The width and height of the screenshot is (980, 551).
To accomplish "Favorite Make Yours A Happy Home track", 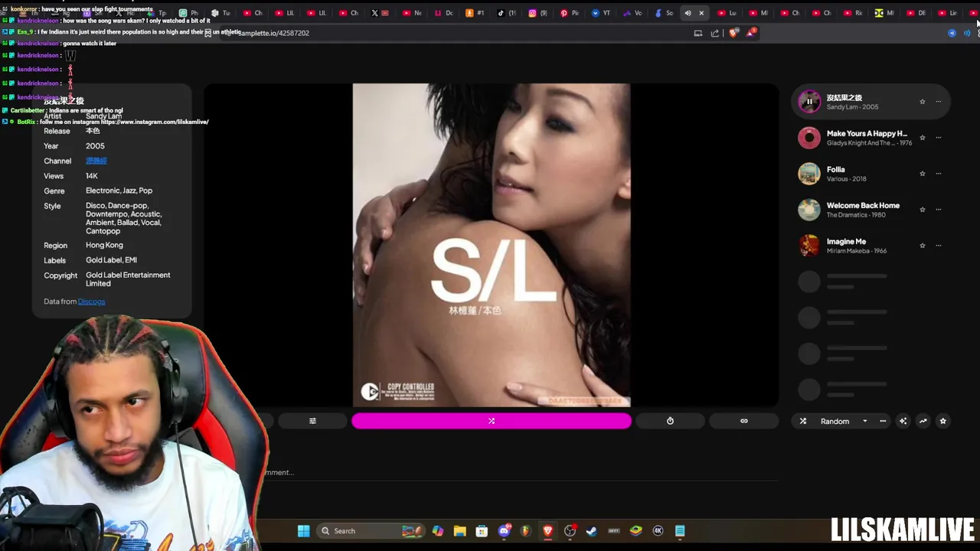I will click(x=923, y=138).
